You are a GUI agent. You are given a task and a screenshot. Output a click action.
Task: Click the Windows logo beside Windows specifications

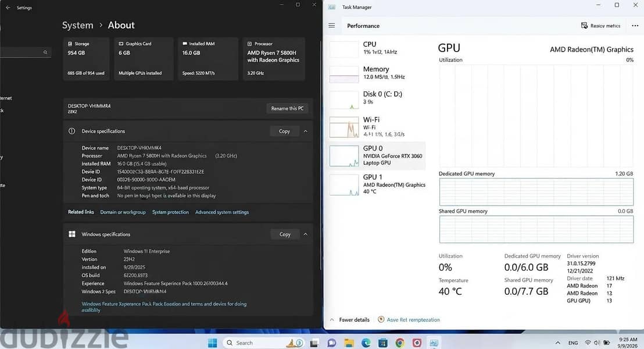72,234
